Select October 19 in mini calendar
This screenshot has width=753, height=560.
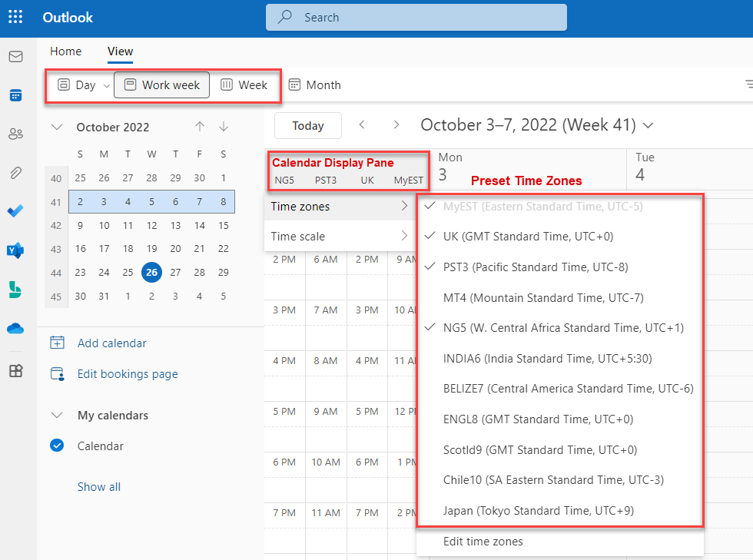[152, 249]
